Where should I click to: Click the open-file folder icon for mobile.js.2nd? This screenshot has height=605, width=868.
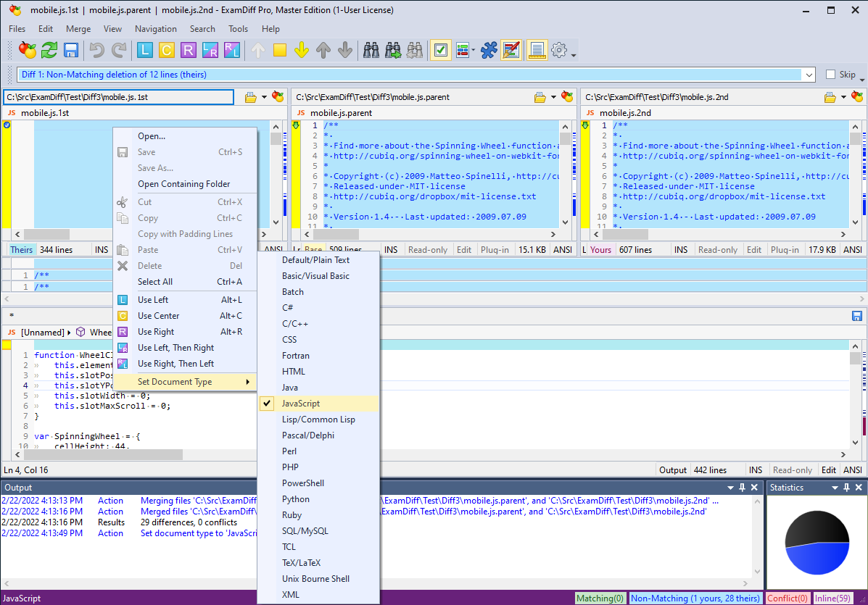(x=830, y=97)
